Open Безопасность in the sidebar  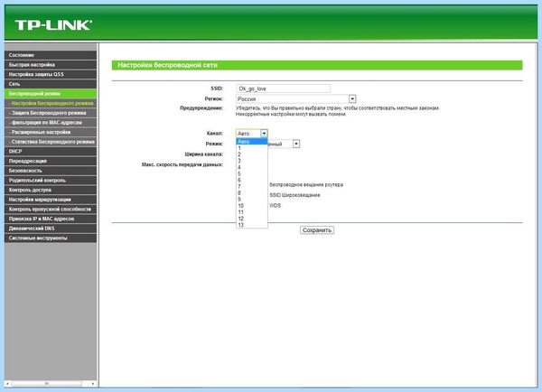point(51,171)
